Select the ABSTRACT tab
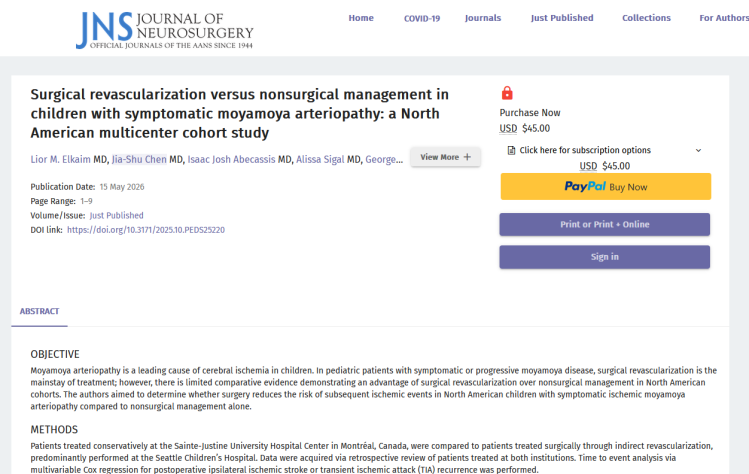 (39, 312)
